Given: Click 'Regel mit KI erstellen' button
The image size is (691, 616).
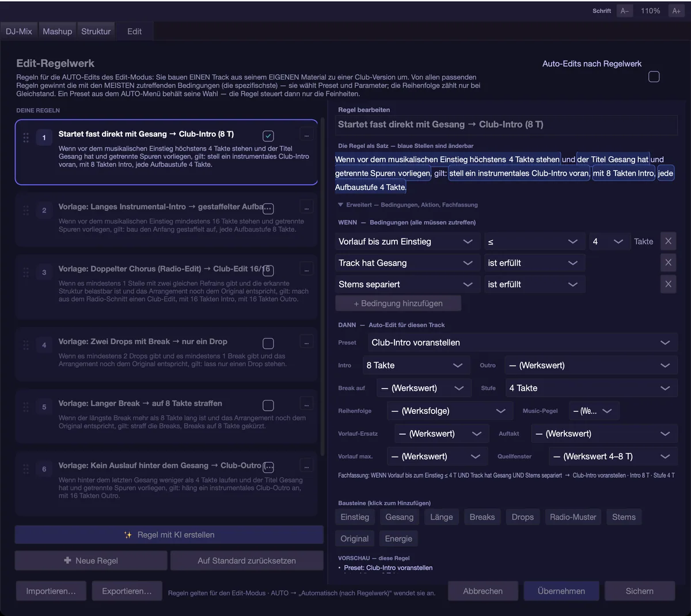Looking at the screenshot, I should point(169,535).
